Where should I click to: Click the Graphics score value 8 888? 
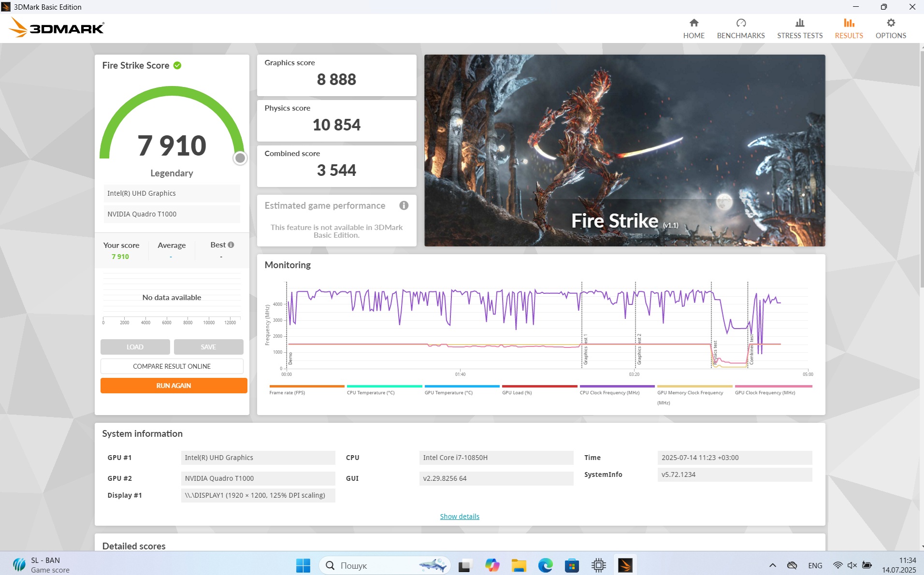click(x=336, y=79)
